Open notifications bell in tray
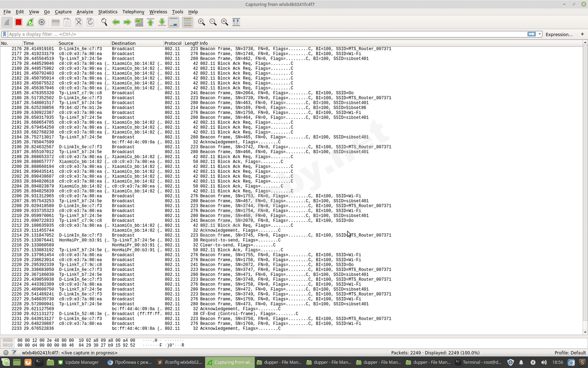The width and height of the screenshot is (588, 368). click(521, 362)
